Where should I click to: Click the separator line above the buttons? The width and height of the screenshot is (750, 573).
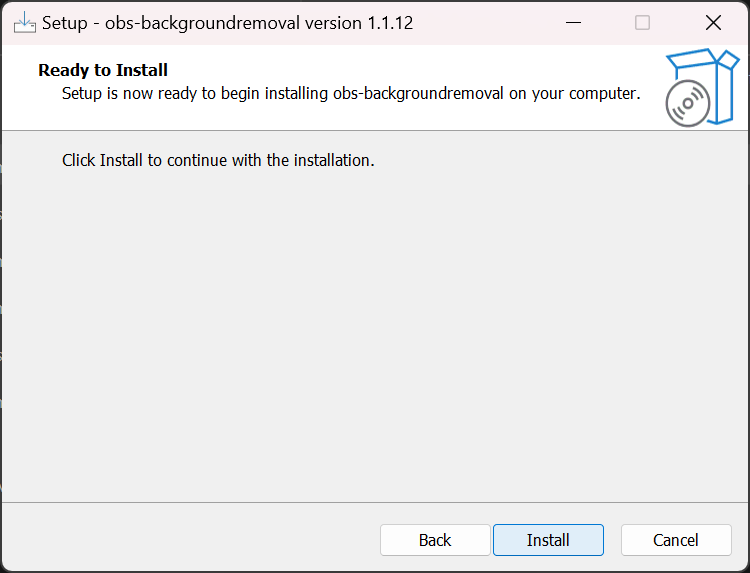point(375,502)
